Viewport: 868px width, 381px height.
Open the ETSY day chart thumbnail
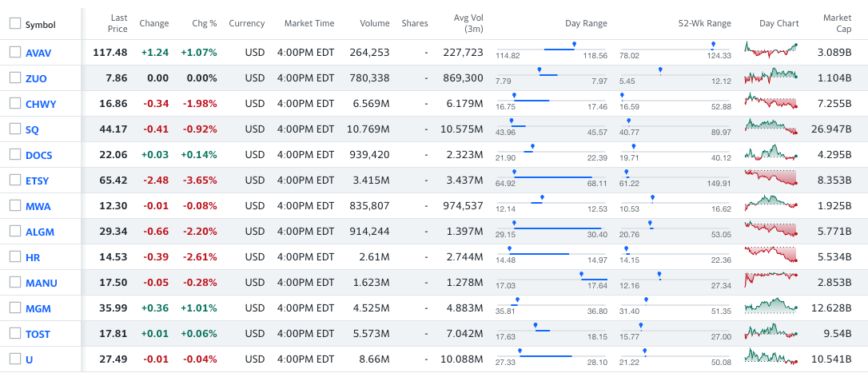pyautogui.click(x=771, y=177)
